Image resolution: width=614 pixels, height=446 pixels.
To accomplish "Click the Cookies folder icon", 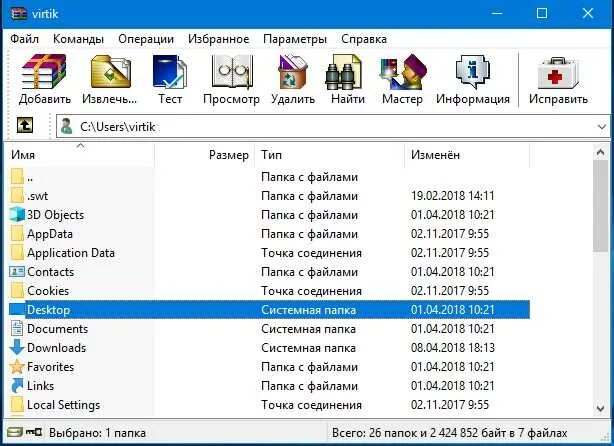I will 17,291.
